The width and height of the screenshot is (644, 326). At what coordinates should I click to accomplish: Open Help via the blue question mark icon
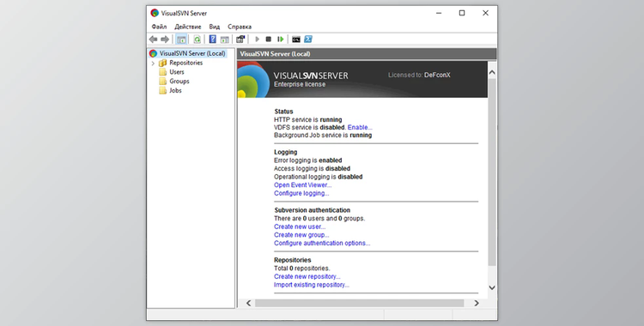click(212, 39)
